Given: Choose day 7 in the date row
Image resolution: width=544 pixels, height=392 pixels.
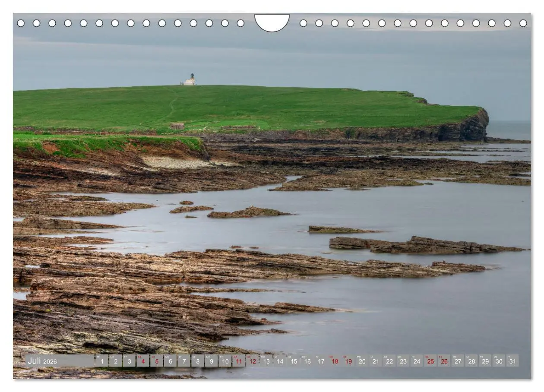Looking at the screenshot, I should [x=184, y=361].
